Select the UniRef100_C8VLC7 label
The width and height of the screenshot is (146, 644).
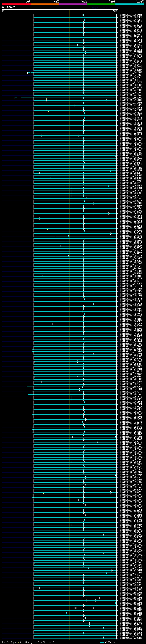[131, 85]
